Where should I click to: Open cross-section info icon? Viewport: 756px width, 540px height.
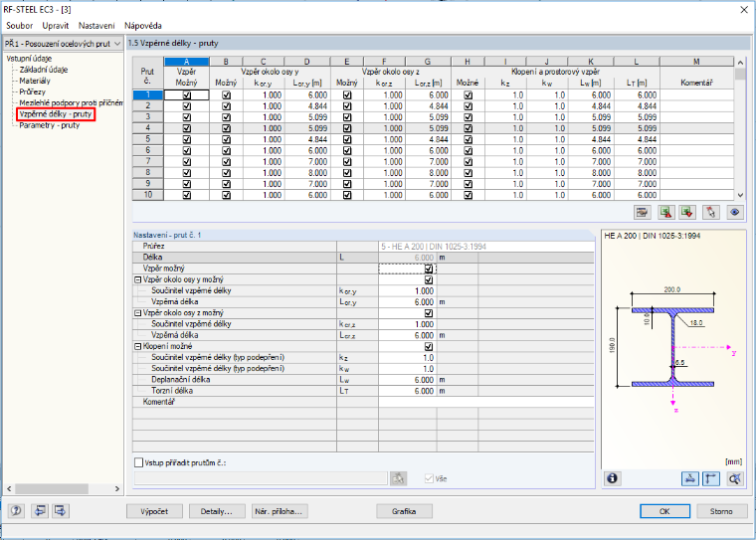(x=613, y=478)
